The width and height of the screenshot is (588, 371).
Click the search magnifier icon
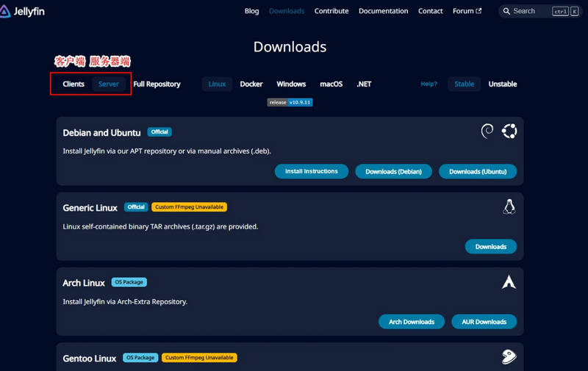[506, 11]
